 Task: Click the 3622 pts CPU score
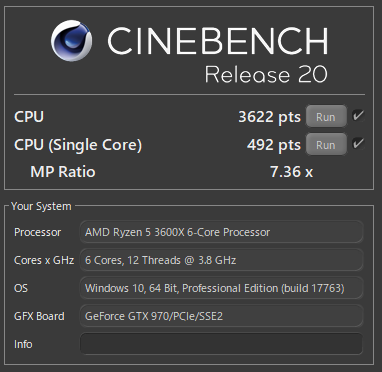pos(269,117)
